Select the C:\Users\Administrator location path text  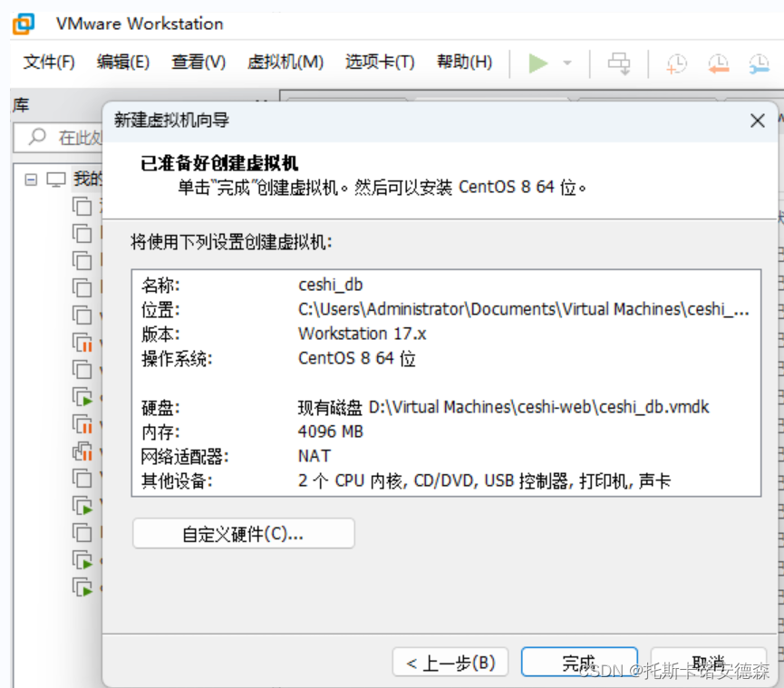[524, 309]
